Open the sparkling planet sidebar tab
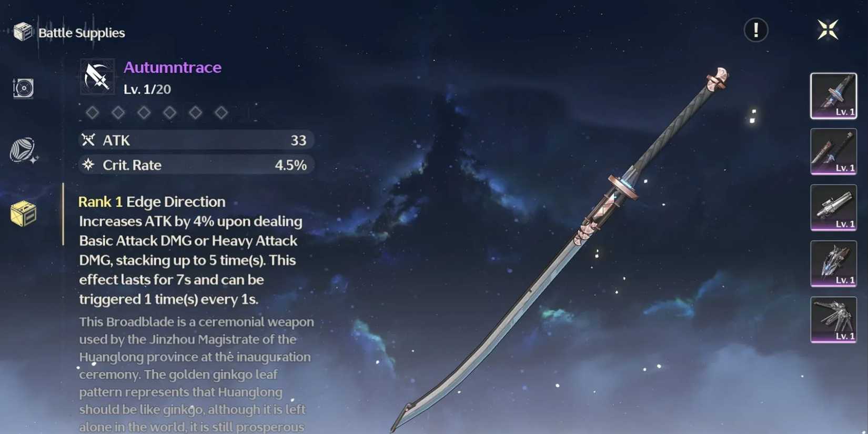The image size is (868, 434). (24, 151)
